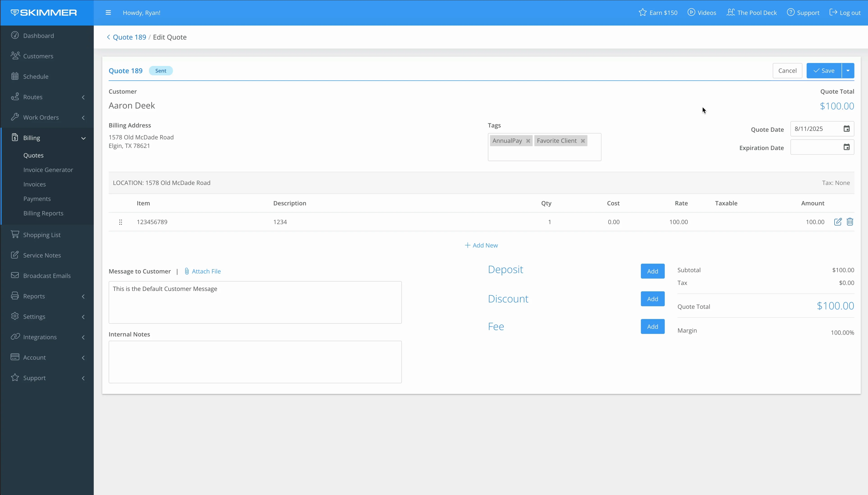Expand the Settings sidebar menu
The image size is (868, 495).
click(47, 317)
